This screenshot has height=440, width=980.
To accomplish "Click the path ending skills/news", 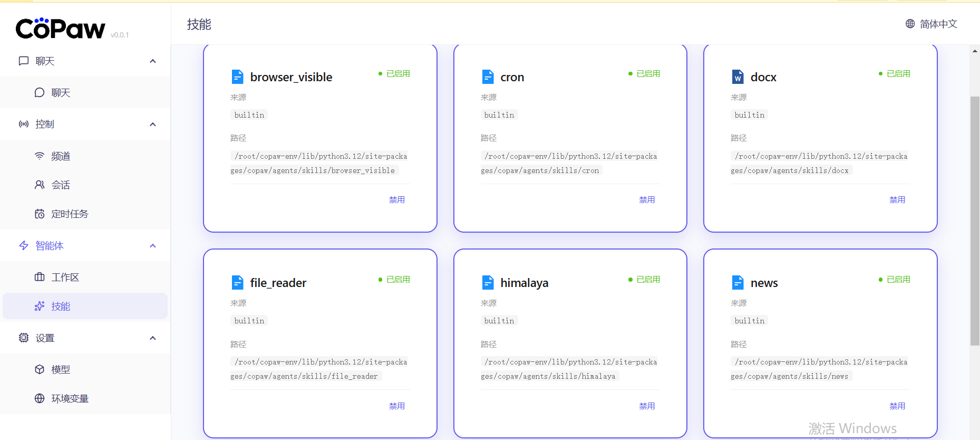I will pos(819,369).
